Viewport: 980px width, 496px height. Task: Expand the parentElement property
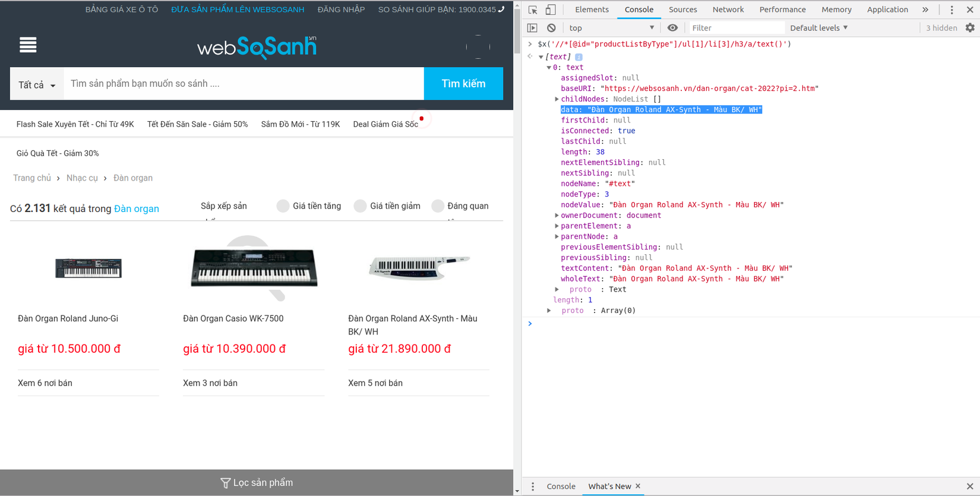[557, 226]
